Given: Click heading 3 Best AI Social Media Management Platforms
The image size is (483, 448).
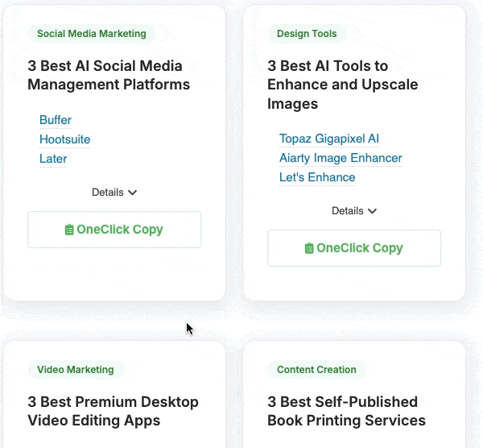Looking at the screenshot, I should 109,75.
